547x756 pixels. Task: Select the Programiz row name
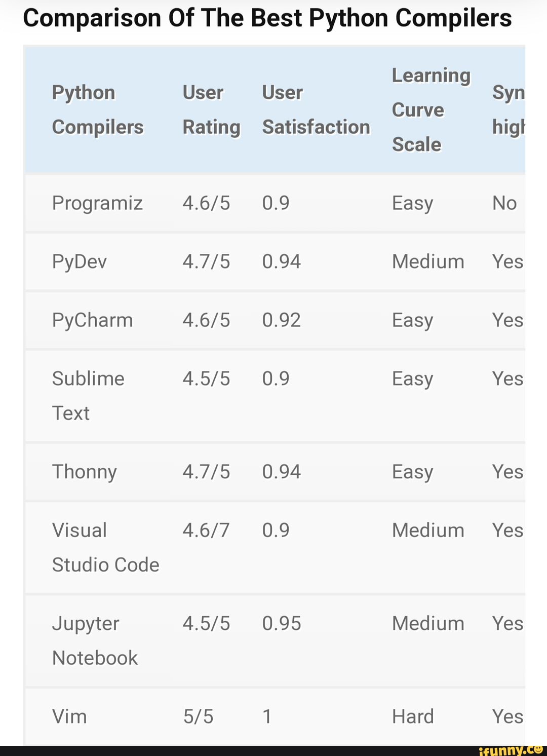click(x=97, y=203)
